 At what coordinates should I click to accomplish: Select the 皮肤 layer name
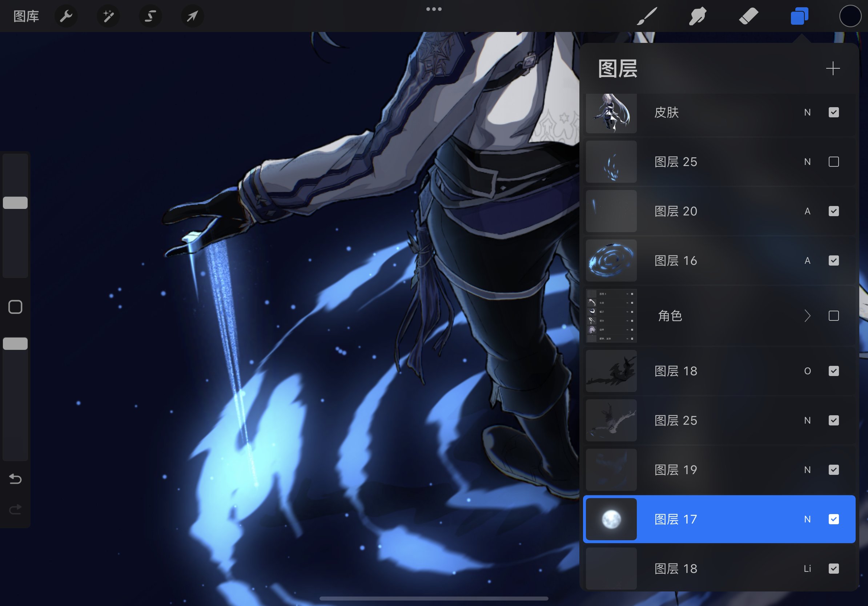667,112
